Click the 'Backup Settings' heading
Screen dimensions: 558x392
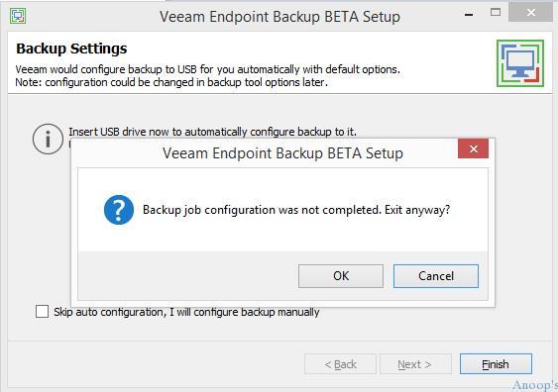pyautogui.click(x=71, y=49)
